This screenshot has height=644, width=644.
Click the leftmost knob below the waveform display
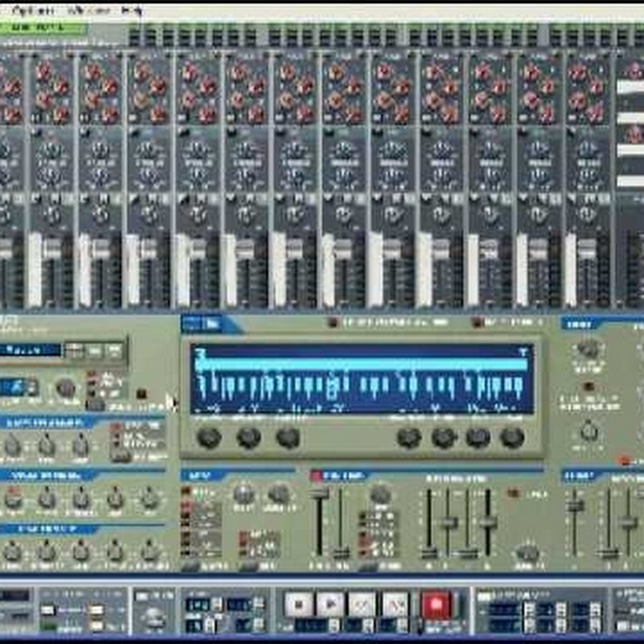209,437
